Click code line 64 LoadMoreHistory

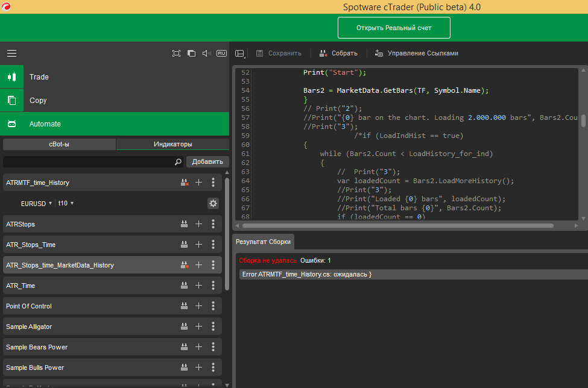click(425, 181)
